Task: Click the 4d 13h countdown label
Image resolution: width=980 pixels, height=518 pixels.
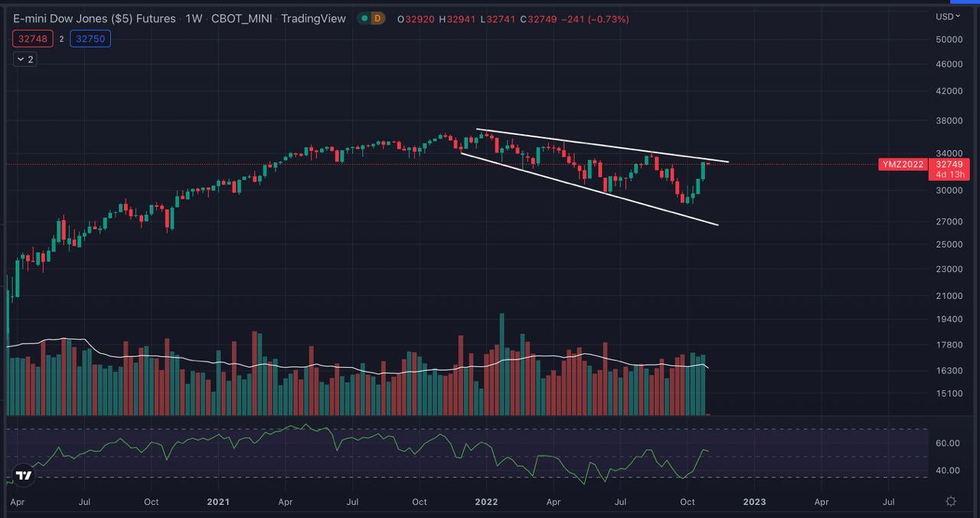Action: click(949, 174)
